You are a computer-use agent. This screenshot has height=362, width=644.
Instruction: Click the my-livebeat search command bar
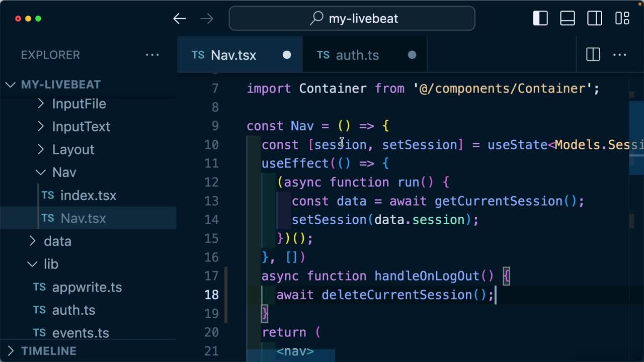(352, 19)
